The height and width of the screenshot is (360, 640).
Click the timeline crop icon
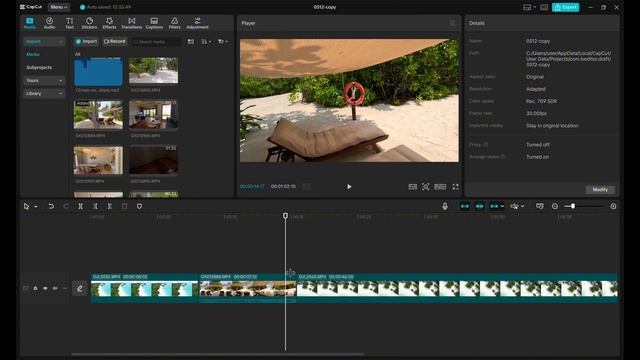(124, 207)
